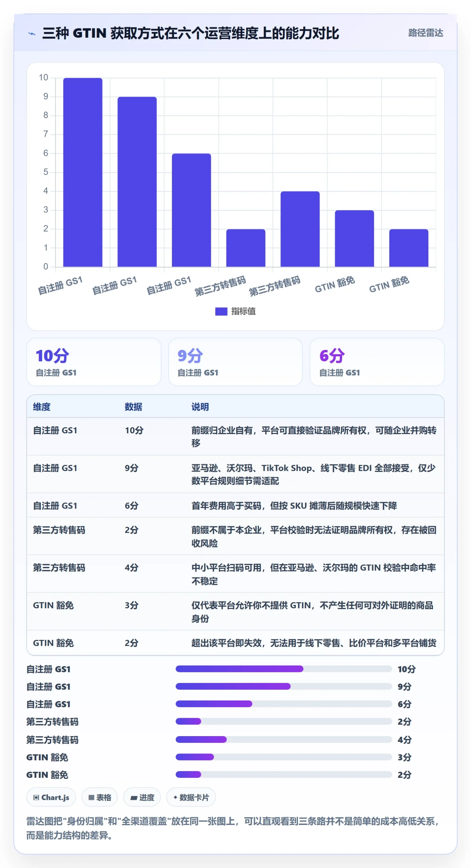Click the 路径雷达 badge in the header
471x868 pixels.
tap(426, 33)
